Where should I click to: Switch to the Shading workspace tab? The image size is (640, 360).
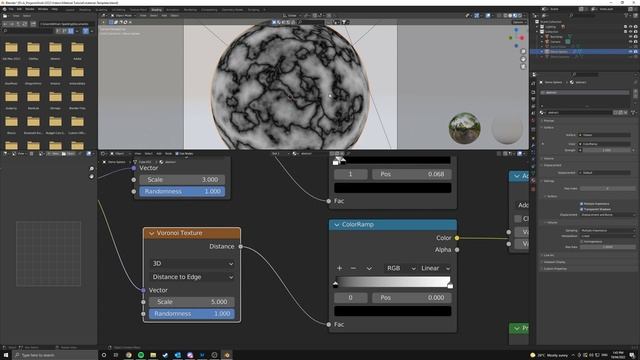(x=156, y=9)
